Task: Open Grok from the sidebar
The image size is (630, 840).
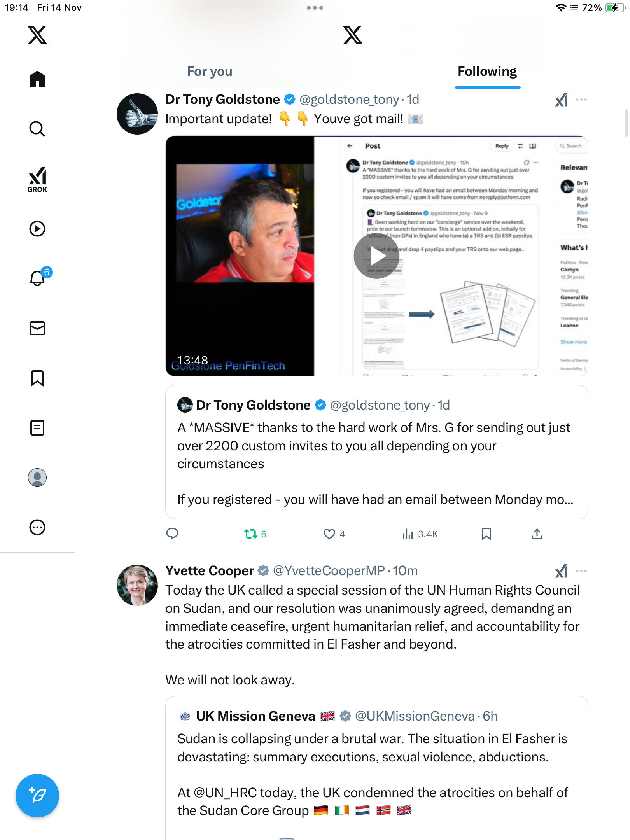Action: coord(37,179)
